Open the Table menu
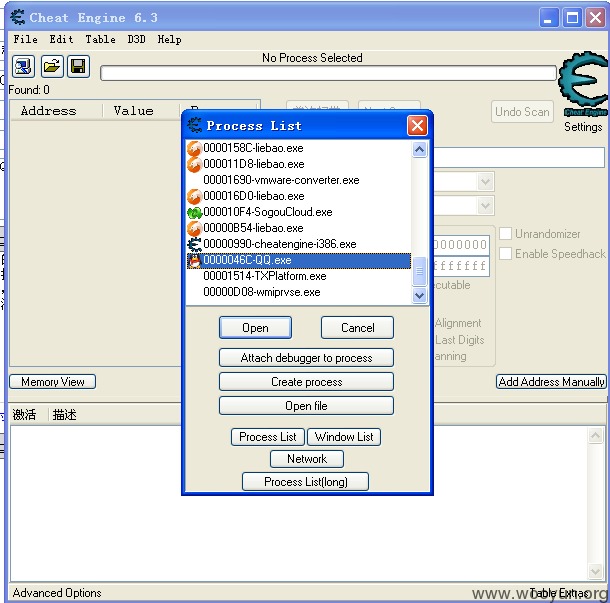Image resolution: width=610 pixels, height=603 pixels. 100,39
